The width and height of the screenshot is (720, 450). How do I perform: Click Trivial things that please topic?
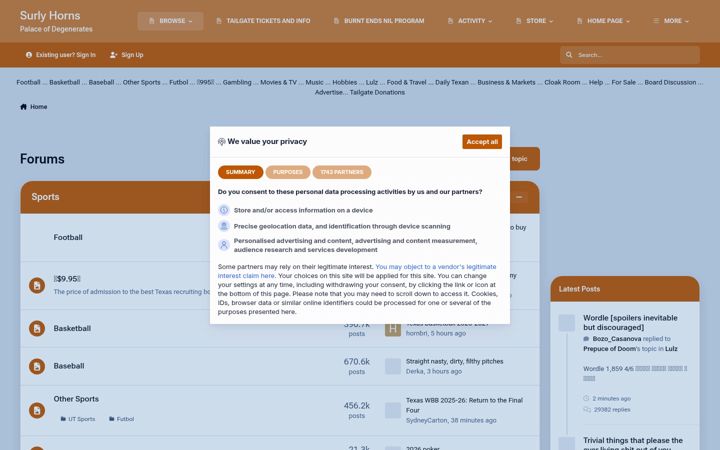coord(633,443)
